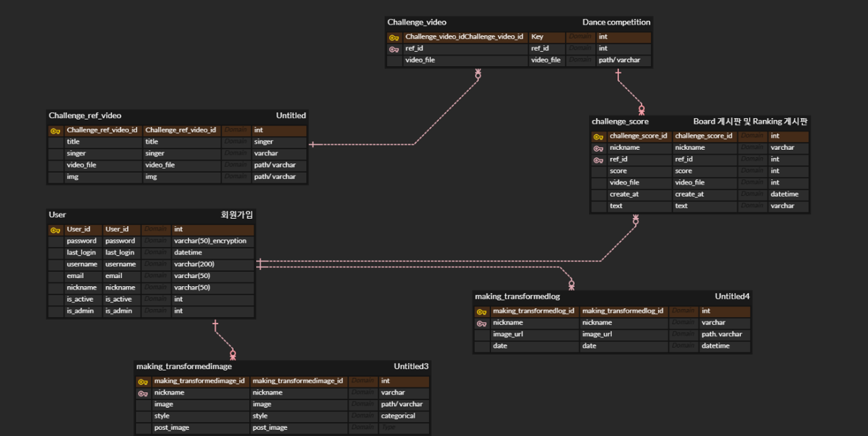Click the foreign key icon on nickname in challenge_score

point(598,147)
